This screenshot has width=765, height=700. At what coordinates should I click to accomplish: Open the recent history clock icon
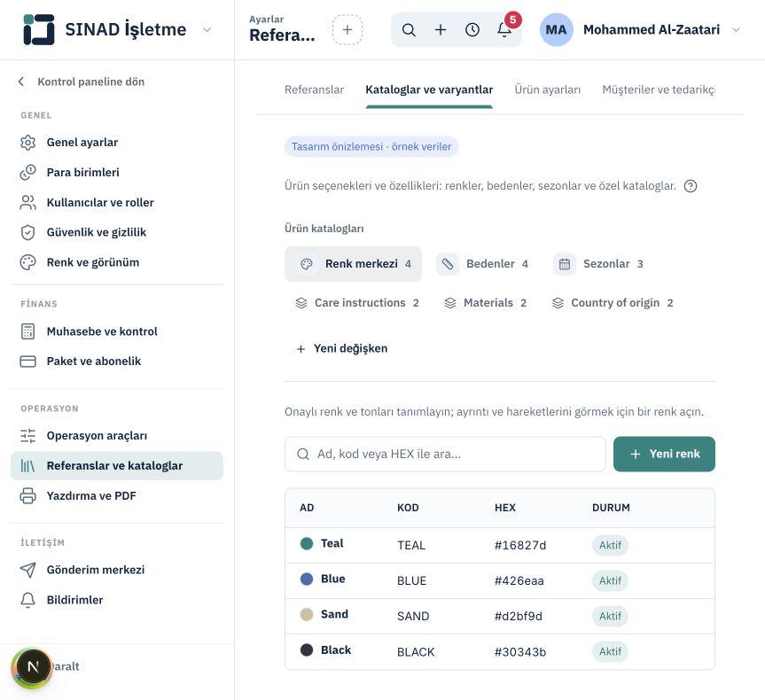[472, 30]
